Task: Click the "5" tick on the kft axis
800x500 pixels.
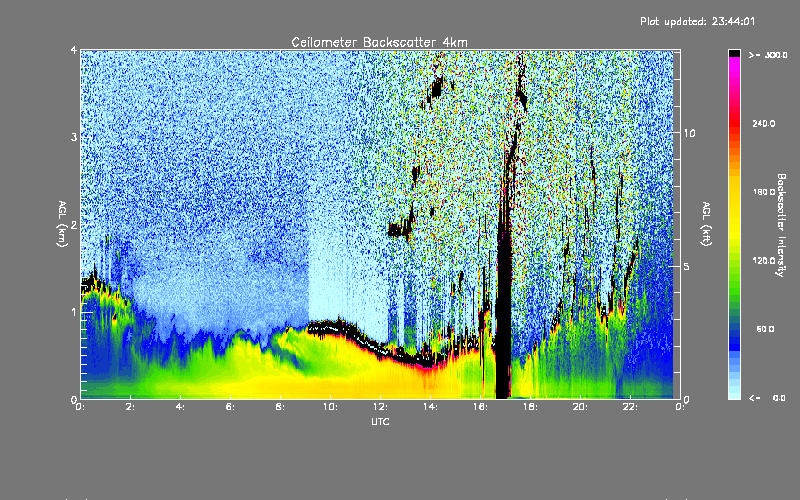Action: 686,267
